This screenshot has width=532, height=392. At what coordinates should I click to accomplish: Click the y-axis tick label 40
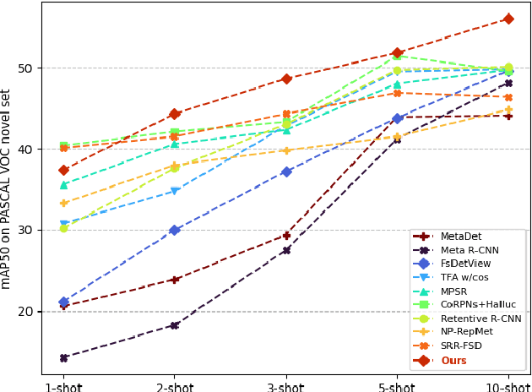click(24, 150)
